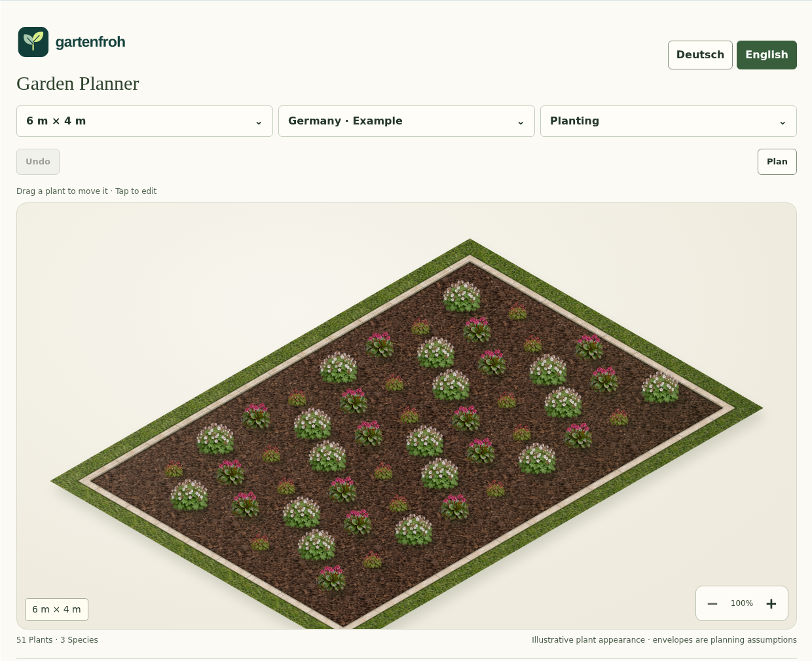Open the Germany · Example region dropdown
This screenshot has width=812, height=661.
coord(407,121)
